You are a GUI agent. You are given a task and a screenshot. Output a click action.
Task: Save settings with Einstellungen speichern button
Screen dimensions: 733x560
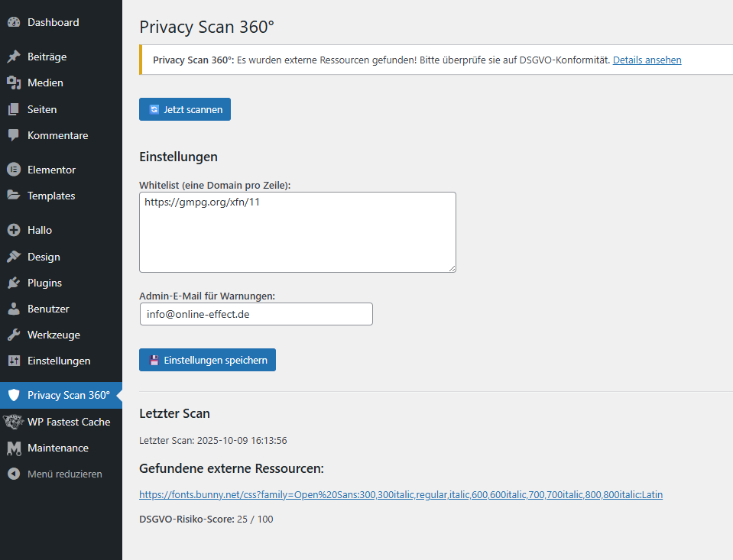coord(207,360)
